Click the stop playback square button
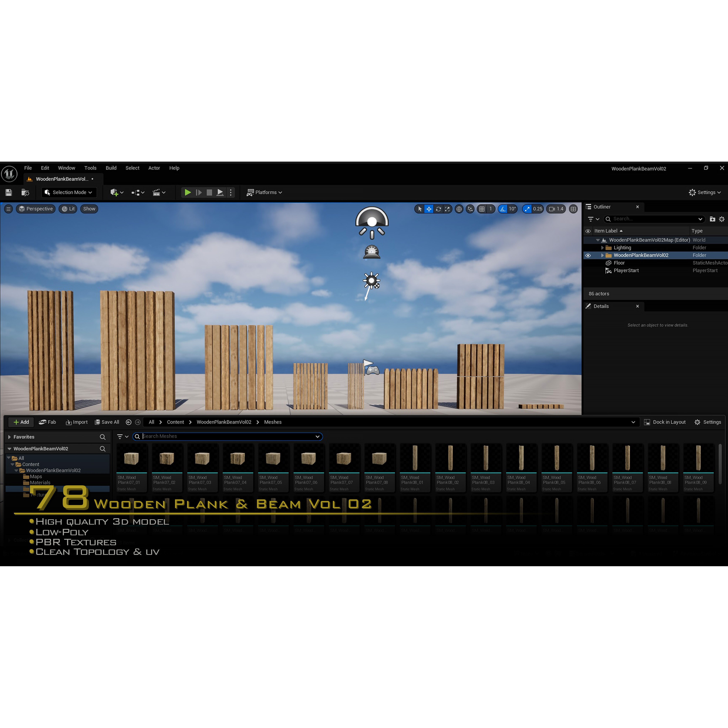 coord(209,193)
